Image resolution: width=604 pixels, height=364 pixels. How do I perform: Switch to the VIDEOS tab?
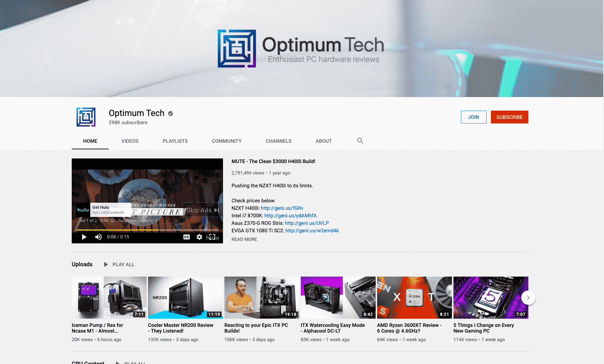pyautogui.click(x=130, y=141)
